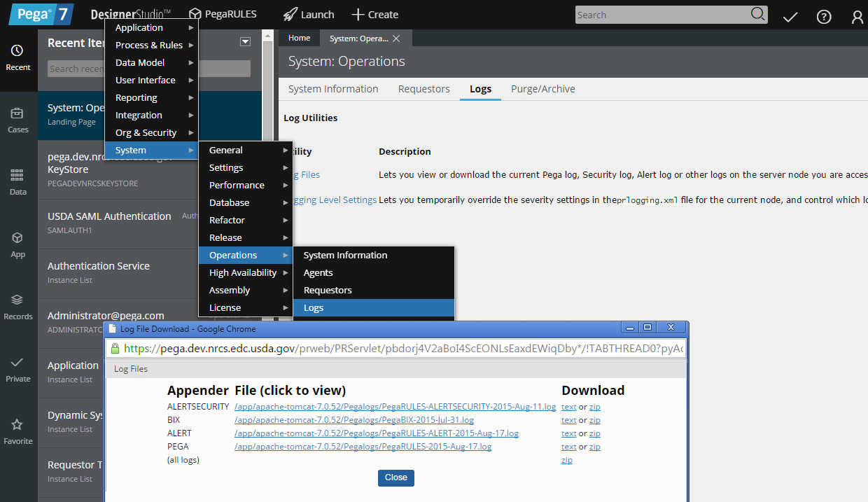Click the Close button in Log File dialog

(396, 477)
